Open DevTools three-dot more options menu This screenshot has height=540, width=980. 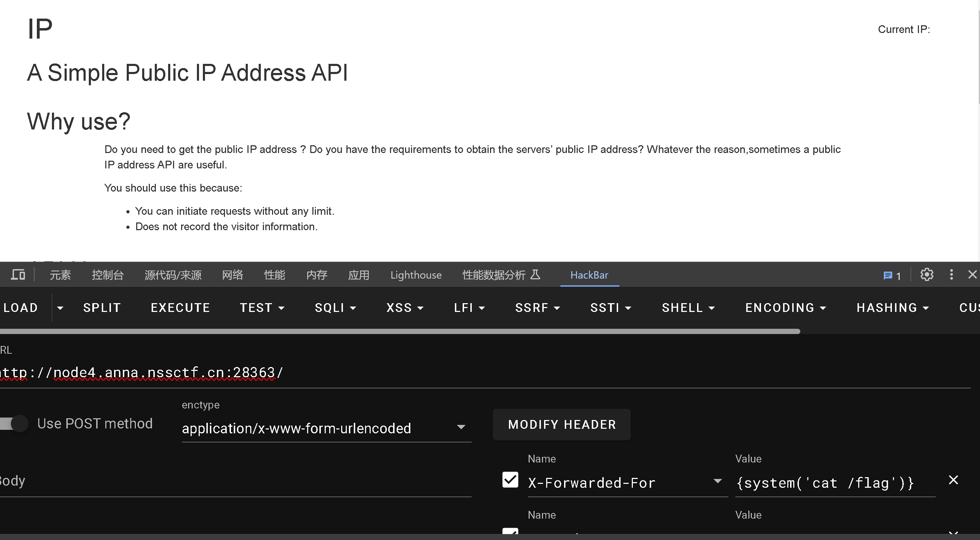(952, 275)
